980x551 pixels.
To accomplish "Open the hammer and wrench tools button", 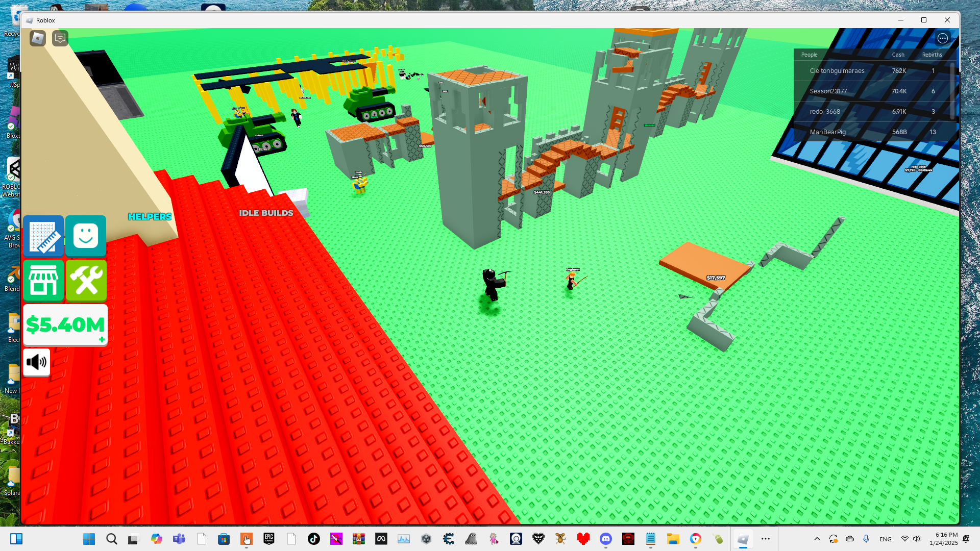I will [x=86, y=281].
